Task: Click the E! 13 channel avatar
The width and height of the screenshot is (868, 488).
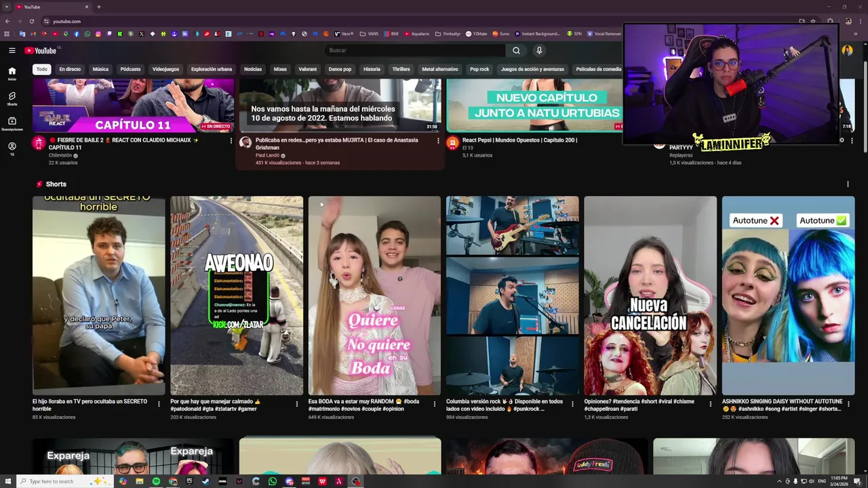Action: click(452, 142)
